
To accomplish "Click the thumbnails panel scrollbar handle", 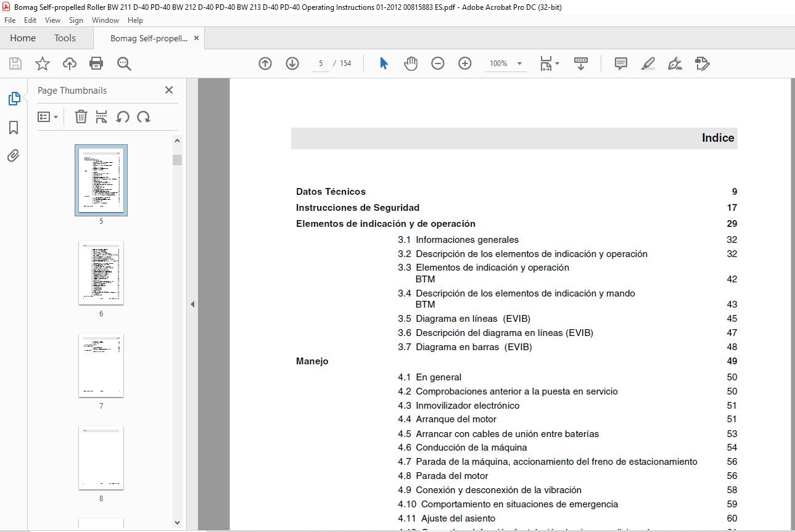I will coord(178,160).
